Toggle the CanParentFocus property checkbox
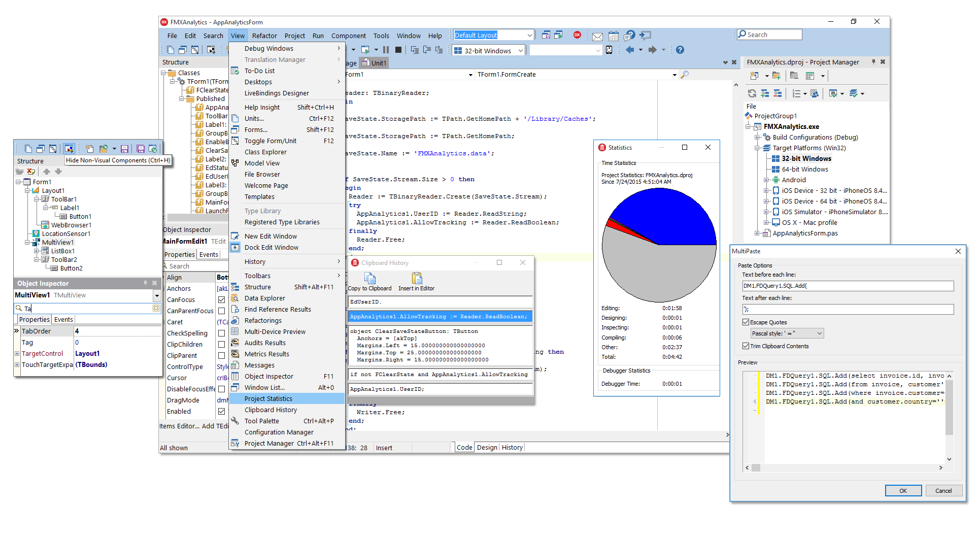Viewport: 980px width, 538px height. point(221,311)
